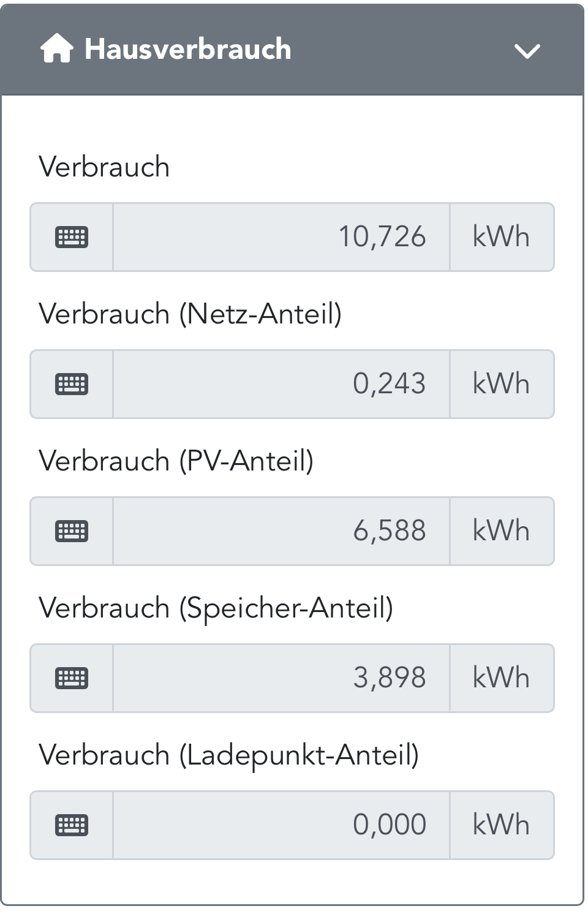Viewport: 588px width, 914px height.
Task: Click keyboard icon in the Speicher-Anteil row
Action: coord(72,678)
